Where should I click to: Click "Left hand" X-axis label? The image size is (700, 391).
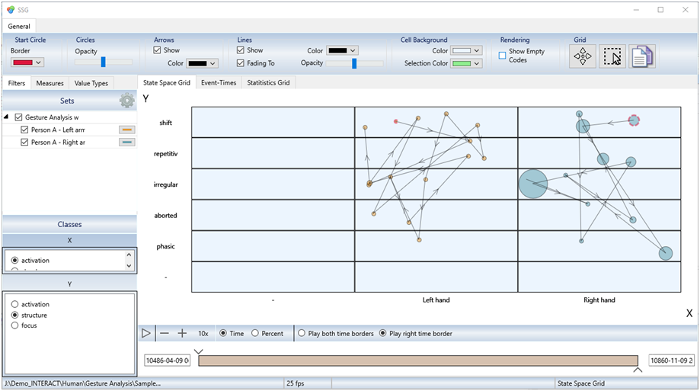436,300
